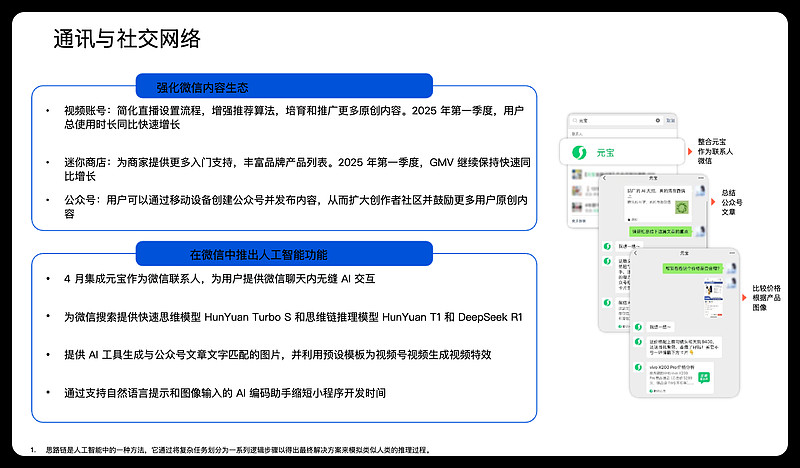This screenshot has width=800, height=468.
Task: Click bullet starting with 视频账号
Action: [294, 117]
